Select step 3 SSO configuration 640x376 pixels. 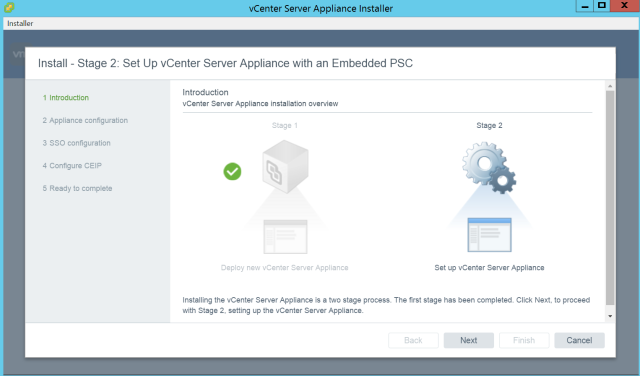coord(76,143)
